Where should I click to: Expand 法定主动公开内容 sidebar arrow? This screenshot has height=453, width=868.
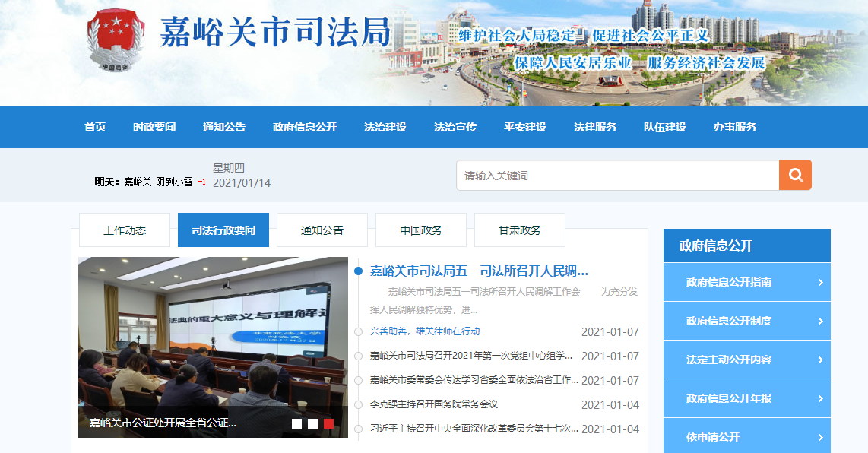click(821, 360)
